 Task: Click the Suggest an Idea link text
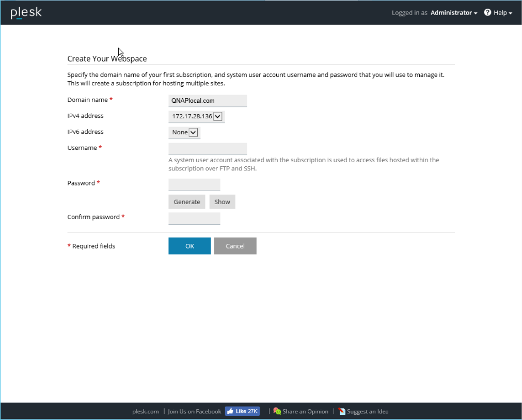click(x=368, y=411)
